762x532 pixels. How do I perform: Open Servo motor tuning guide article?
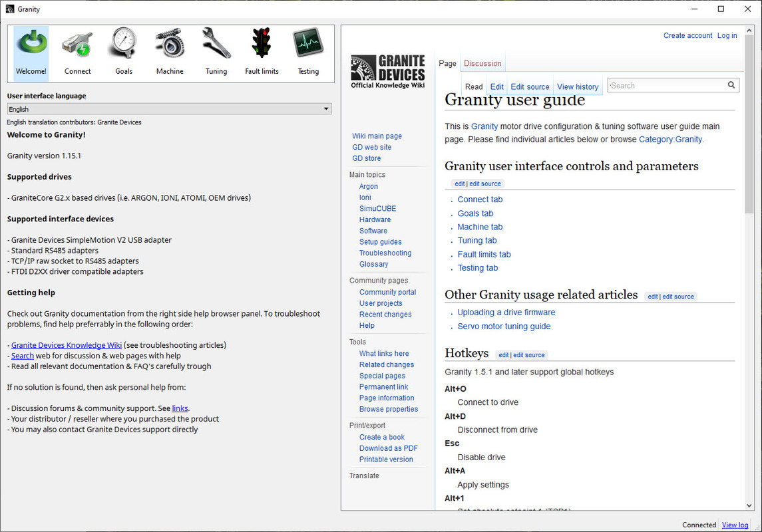point(504,327)
